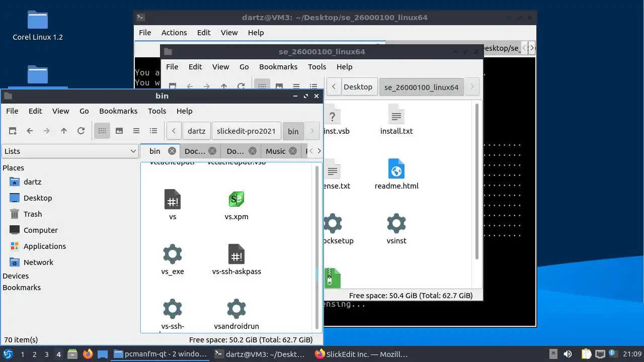Switch to pcmanfm-qt taskbar entry
This screenshot has height=362, width=644.
pyautogui.click(x=160, y=354)
